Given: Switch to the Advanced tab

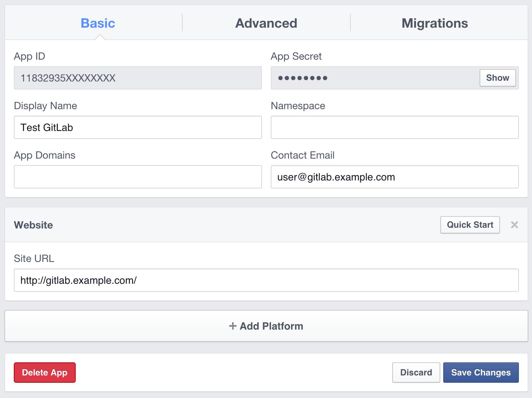Looking at the screenshot, I should tap(266, 23).
